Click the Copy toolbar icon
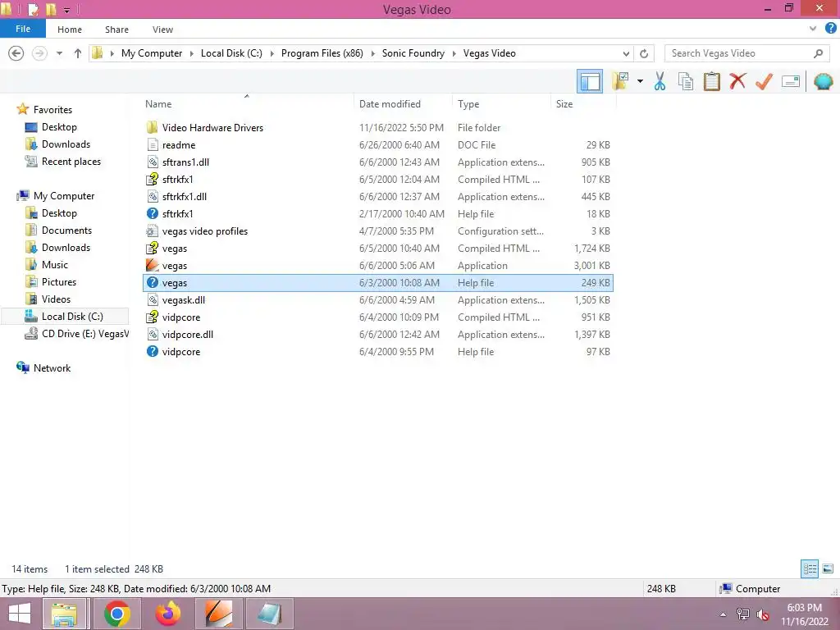840x630 pixels. tap(686, 81)
